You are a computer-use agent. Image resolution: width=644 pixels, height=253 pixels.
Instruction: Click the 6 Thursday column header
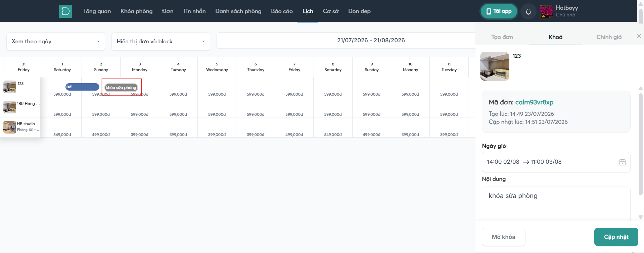point(256,67)
